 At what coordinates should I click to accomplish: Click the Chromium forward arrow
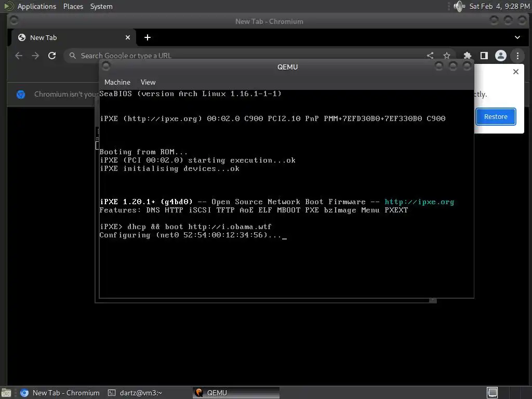point(35,56)
